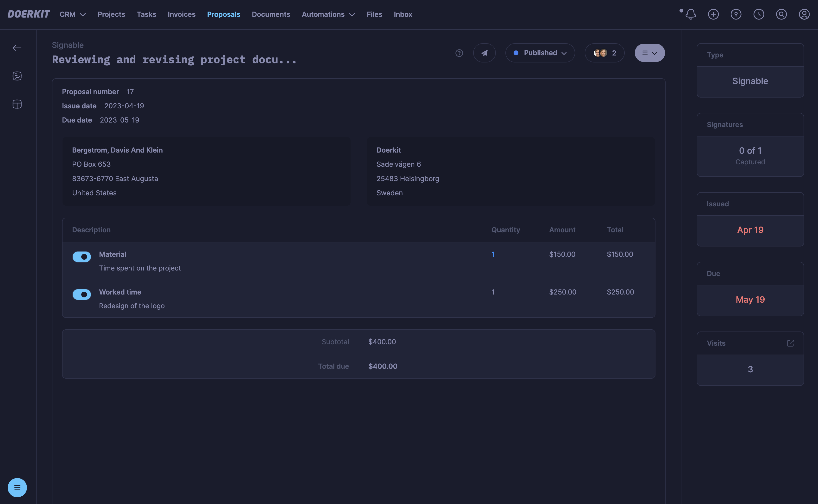Screen dimensions: 818x504
Task: Open the signature panel sidebar icon
Action: 17,76
